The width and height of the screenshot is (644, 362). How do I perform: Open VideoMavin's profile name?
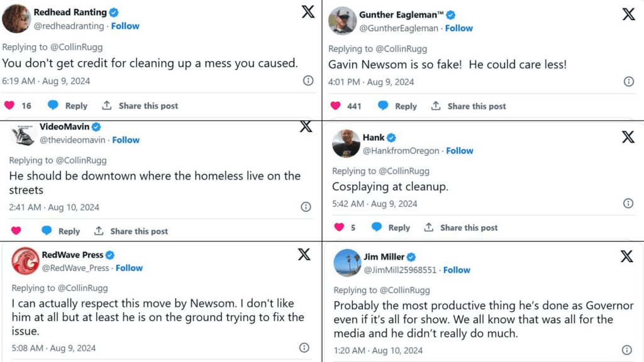pyautogui.click(x=65, y=127)
